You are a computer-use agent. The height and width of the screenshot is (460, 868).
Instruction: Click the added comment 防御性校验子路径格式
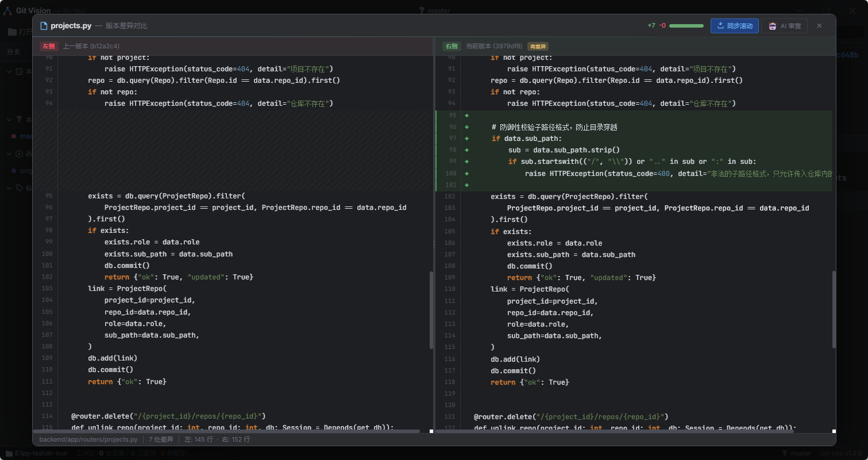[554, 127]
